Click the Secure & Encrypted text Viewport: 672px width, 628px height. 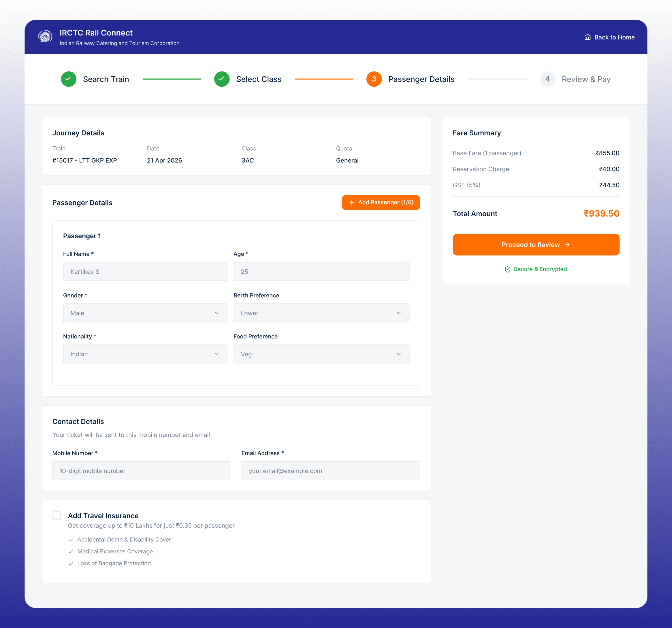pos(540,269)
